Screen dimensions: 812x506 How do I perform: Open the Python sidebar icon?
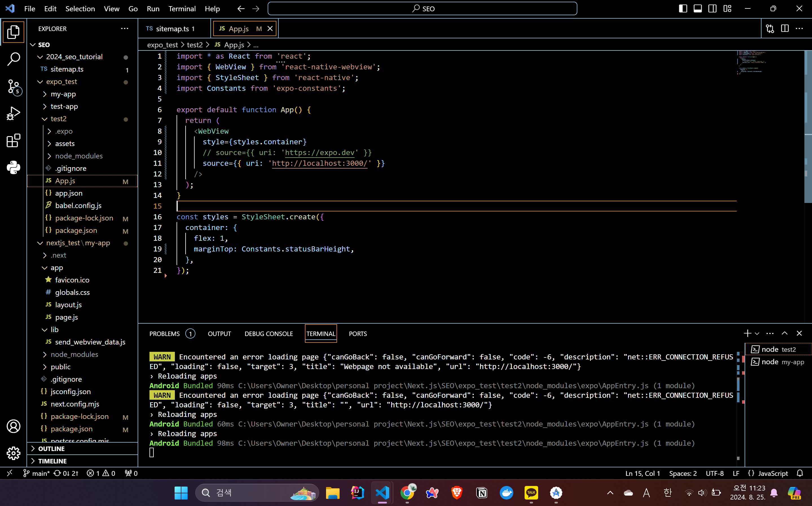pyautogui.click(x=13, y=167)
